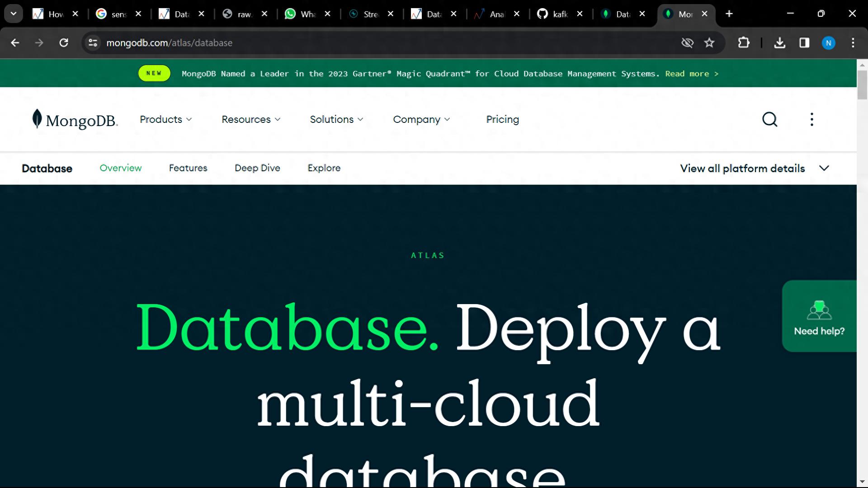Close the Google sens tab
Image resolution: width=868 pixels, height=488 pixels.
pos(138,14)
